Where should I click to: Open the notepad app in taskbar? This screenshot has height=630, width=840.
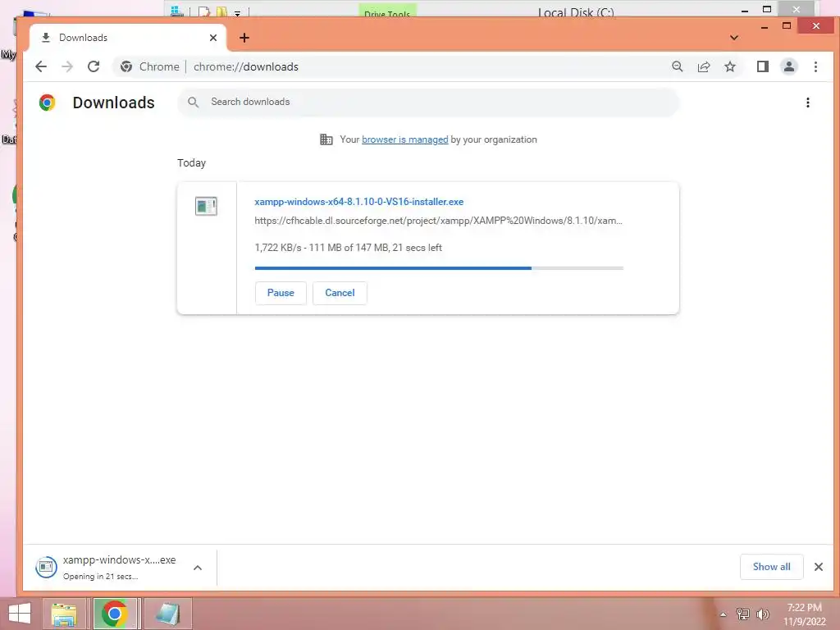tap(167, 614)
